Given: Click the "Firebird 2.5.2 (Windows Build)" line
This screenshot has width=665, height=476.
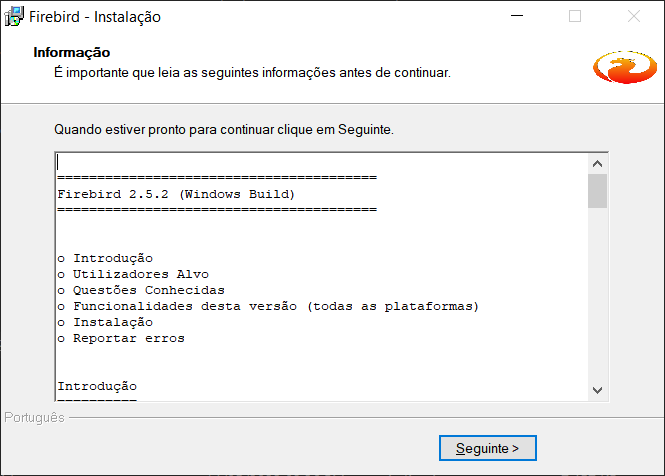Looking at the screenshot, I should coord(176,194).
